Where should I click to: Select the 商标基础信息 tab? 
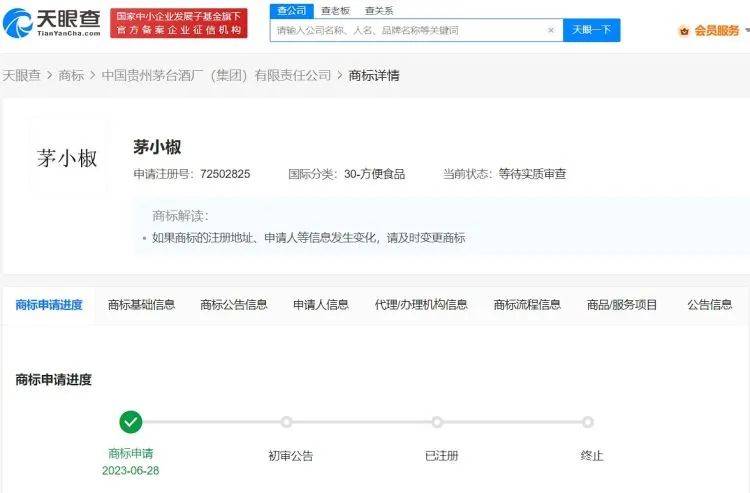point(142,305)
